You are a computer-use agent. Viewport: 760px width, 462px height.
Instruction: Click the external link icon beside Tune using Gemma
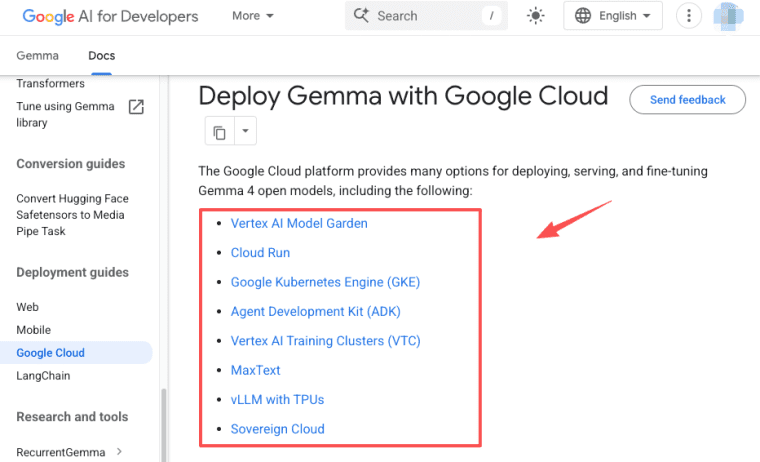136,107
